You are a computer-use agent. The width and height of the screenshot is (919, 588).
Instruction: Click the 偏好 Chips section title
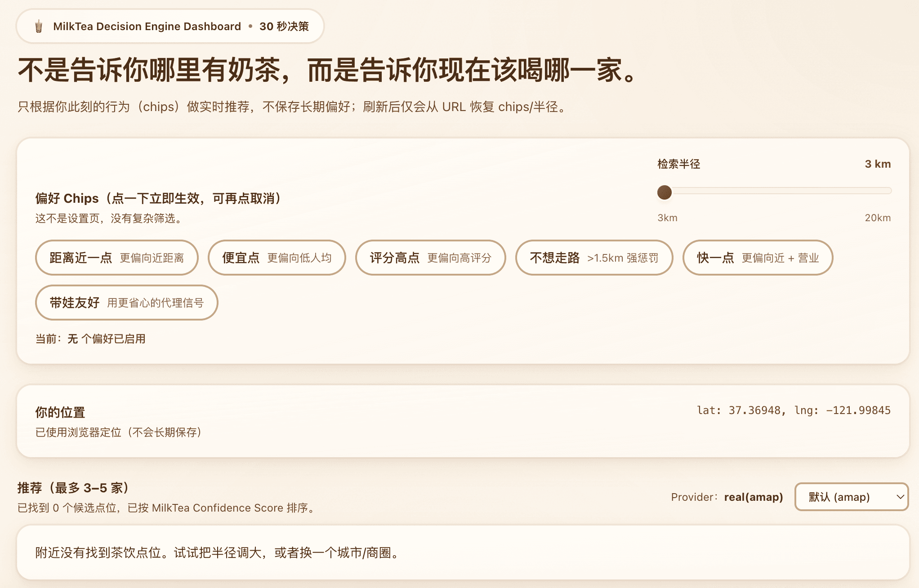158,198
